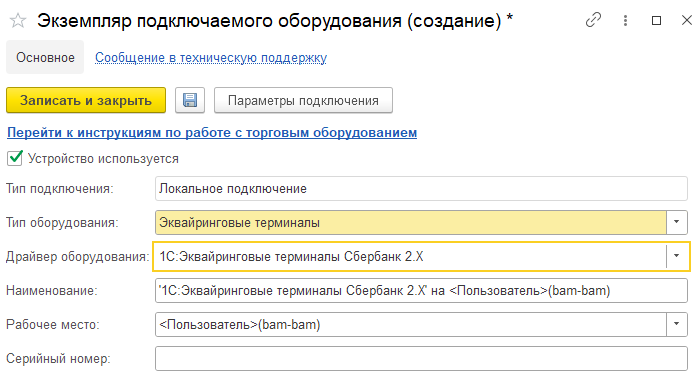This screenshot has width=700, height=380.
Task: Click the 'Наименование:' label
Action: 51,291
